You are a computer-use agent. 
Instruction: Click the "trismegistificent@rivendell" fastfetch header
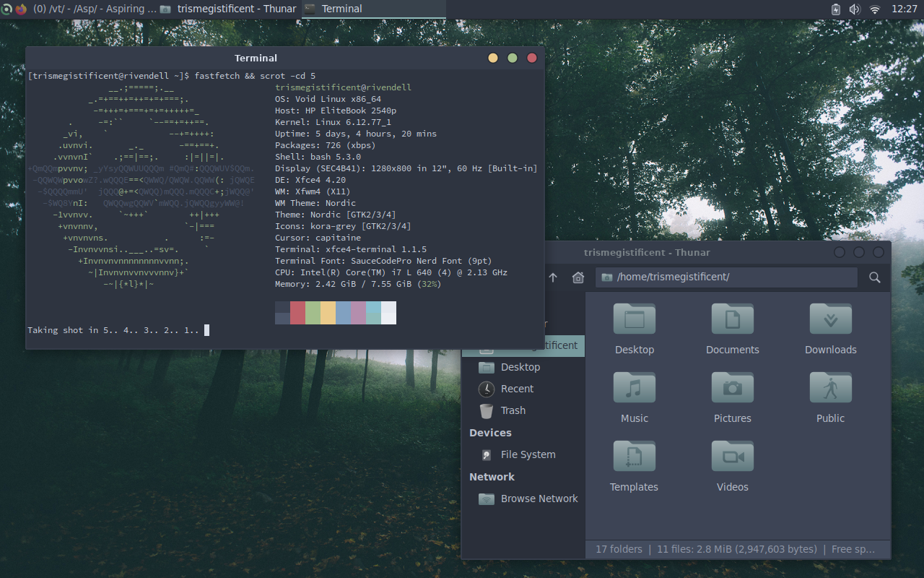tap(343, 87)
